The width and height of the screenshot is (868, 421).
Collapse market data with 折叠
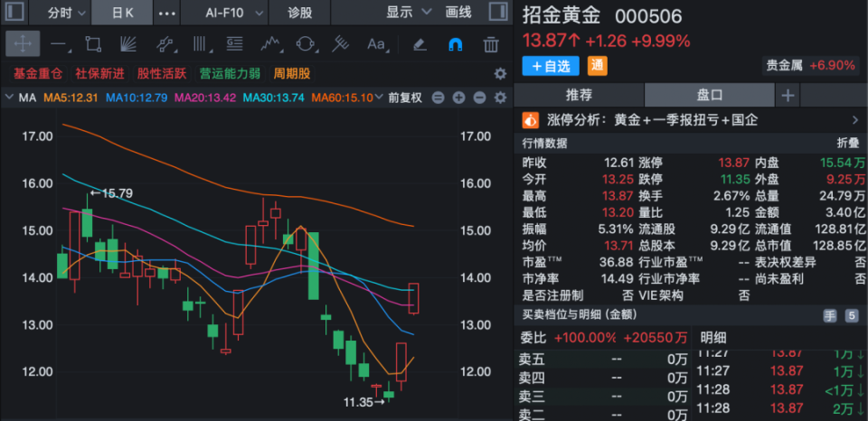[847, 144]
